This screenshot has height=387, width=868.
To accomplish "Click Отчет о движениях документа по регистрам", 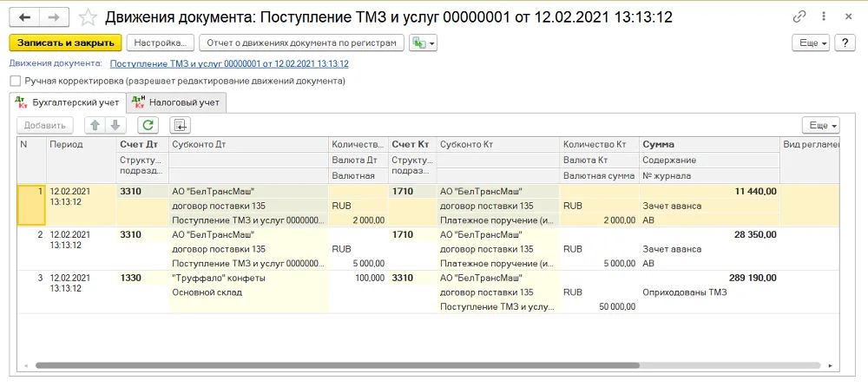I will pyautogui.click(x=302, y=43).
